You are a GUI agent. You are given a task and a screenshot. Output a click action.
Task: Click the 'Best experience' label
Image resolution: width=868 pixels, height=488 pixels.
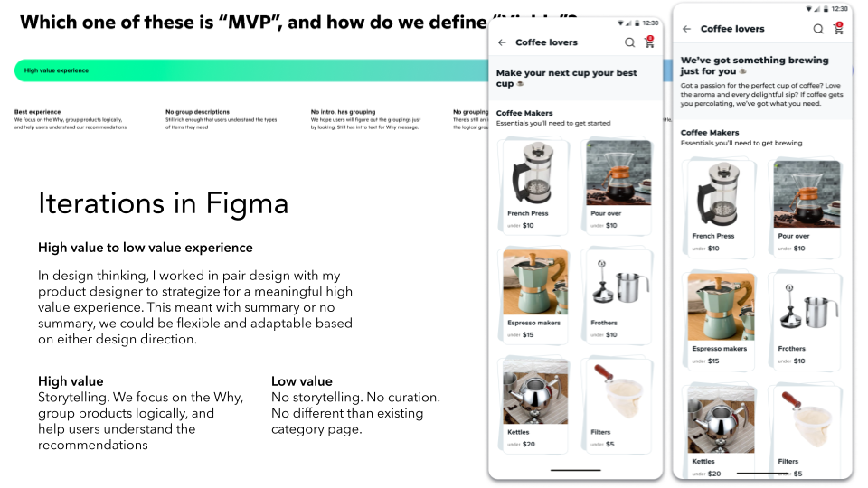pos(37,112)
